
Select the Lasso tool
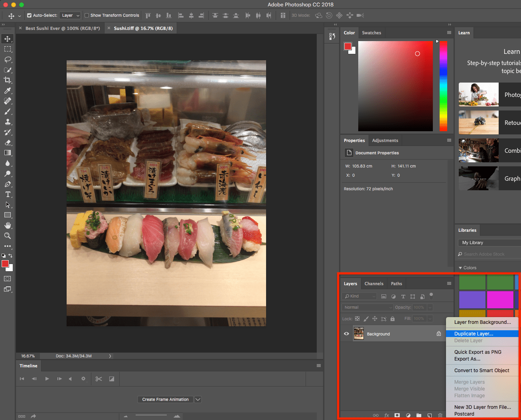[7, 59]
